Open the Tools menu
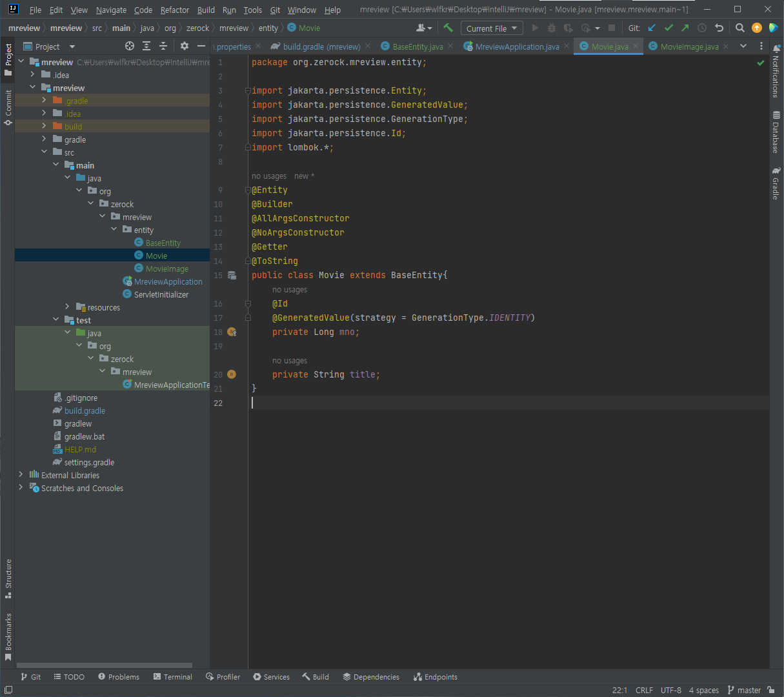This screenshot has height=697, width=784. [252, 10]
